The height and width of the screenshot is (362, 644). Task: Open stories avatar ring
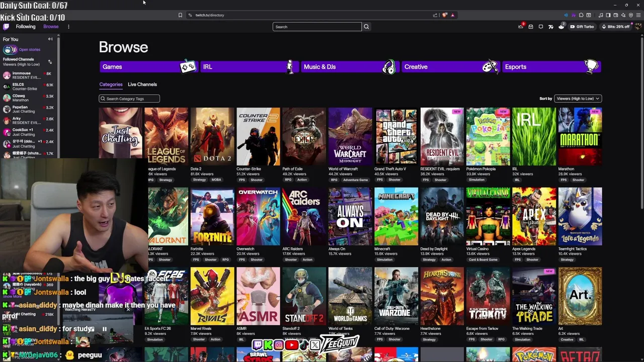10,49
